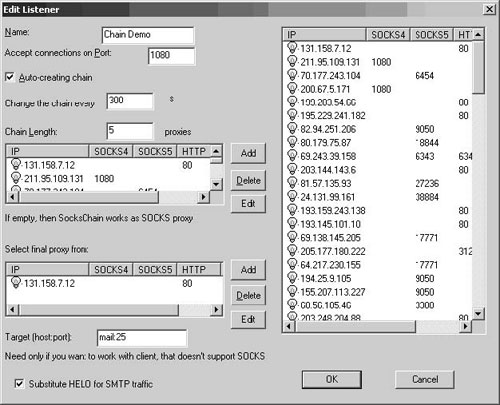Select row 211.95.109.131 in chain list
The width and height of the screenshot is (500, 405).
pyautogui.click(x=108, y=179)
